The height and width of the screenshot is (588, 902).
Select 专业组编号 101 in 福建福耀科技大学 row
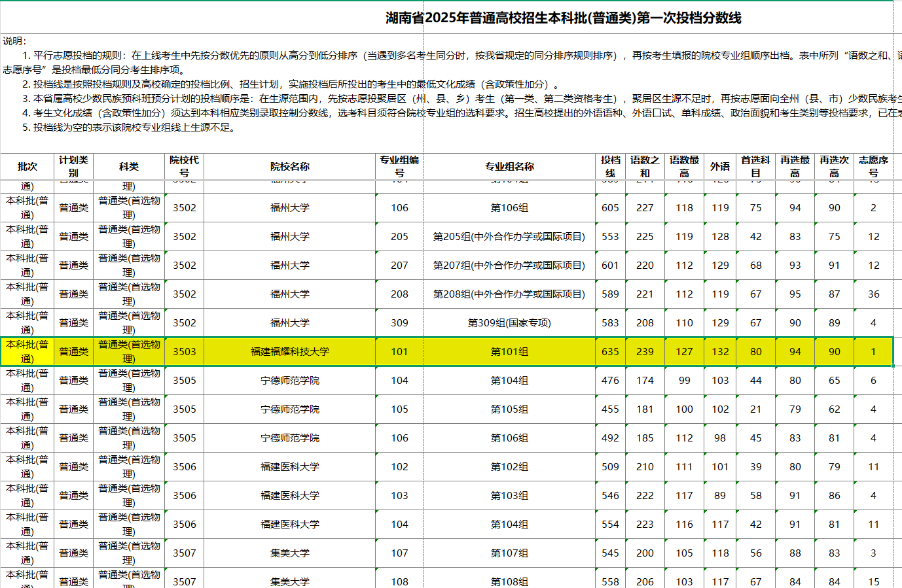click(399, 352)
